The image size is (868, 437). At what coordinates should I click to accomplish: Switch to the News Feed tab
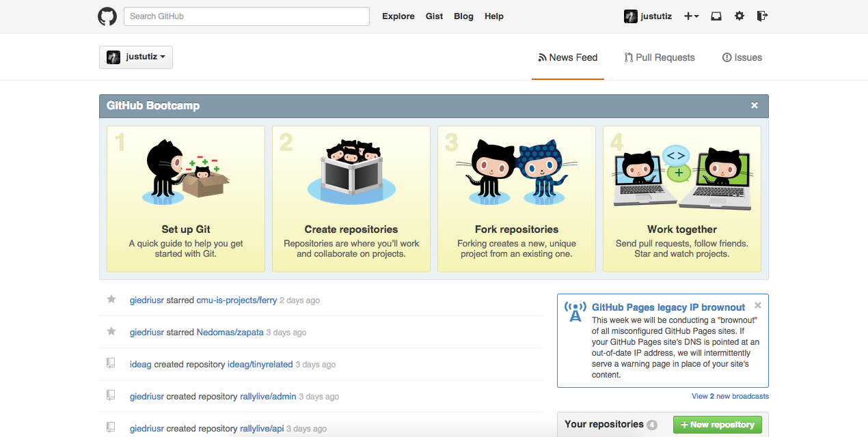[568, 58]
